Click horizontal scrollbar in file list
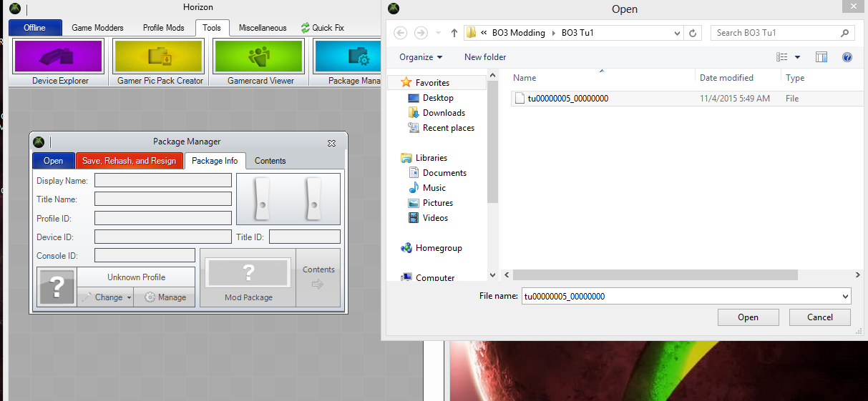The width and height of the screenshot is (868, 401). [655, 274]
